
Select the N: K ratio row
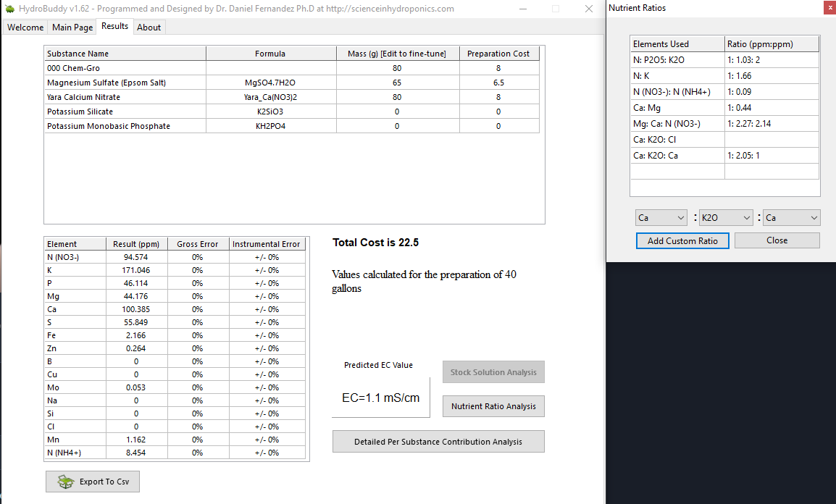[x=724, y=75]
